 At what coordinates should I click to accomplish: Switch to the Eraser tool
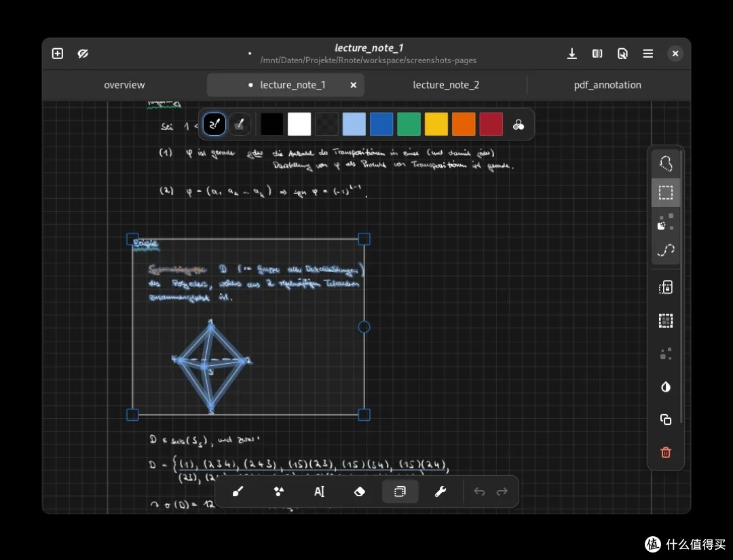pyautogui.click(x=360, y=491)
